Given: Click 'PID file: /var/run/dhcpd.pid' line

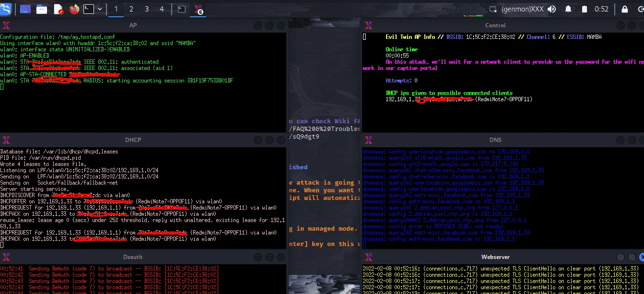Looking at the screenshot, I should [40, 158].
